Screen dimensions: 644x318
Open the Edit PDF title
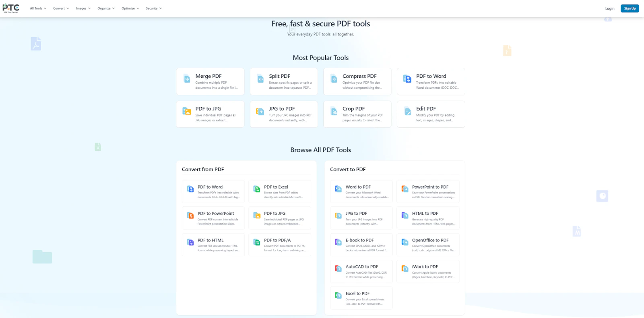coord(426,109)
